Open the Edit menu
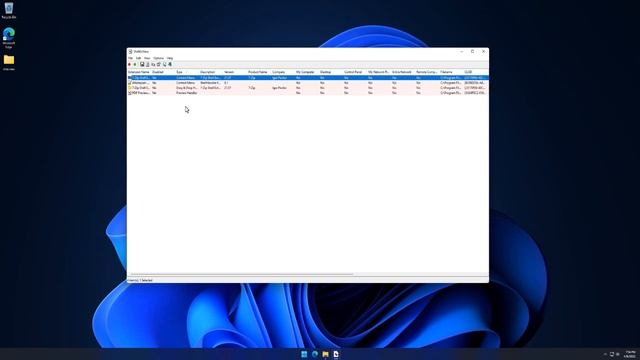Image resolution: width=640 pixels, height=360 pixels. [138, 58]
